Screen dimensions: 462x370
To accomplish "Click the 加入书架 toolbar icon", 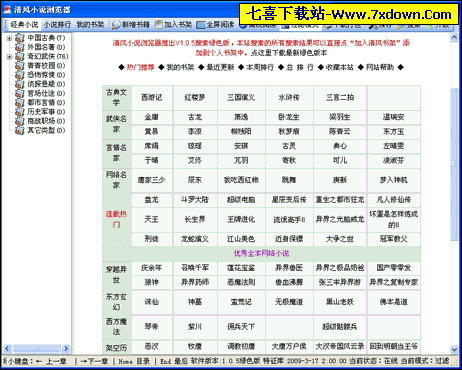I will (158, 24).
